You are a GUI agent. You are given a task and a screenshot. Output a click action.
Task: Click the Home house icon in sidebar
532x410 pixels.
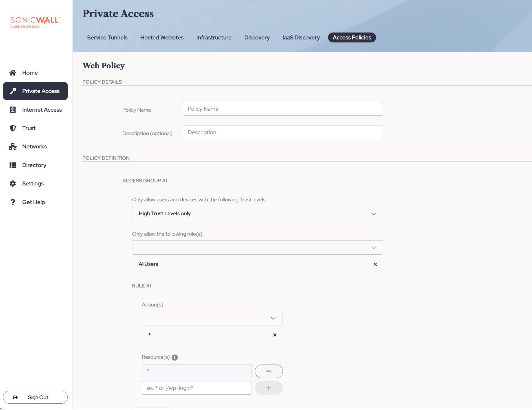point(13,73)
